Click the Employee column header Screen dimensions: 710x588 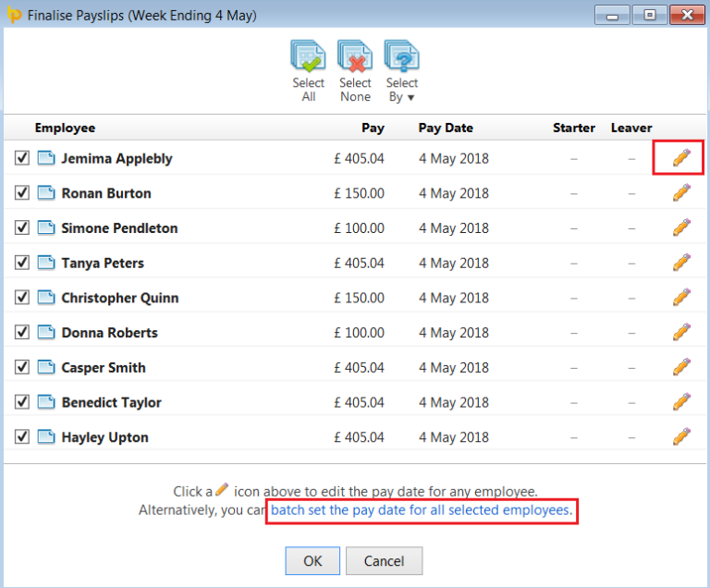click(65, 128)
